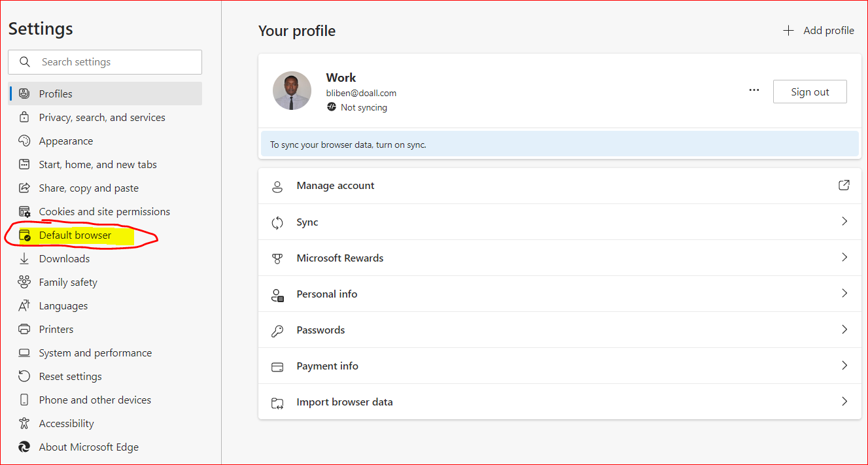The width and height of the screenshot is (868, 465).
Task: Click the Default browser icon in sidebar
Action: (x=25, y=235)
